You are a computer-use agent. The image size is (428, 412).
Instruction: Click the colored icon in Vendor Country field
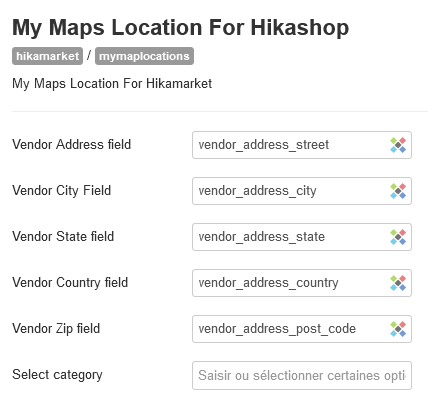pos(398,283)
